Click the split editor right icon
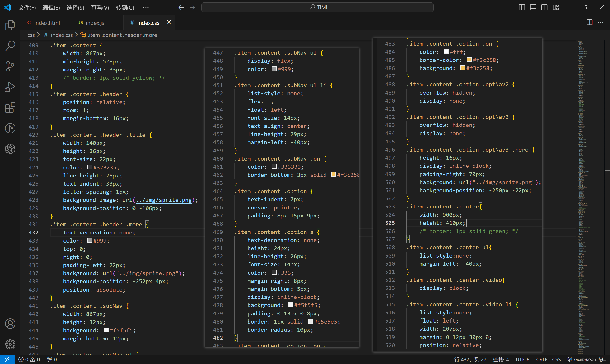610x364 pixels. [590, 22]
